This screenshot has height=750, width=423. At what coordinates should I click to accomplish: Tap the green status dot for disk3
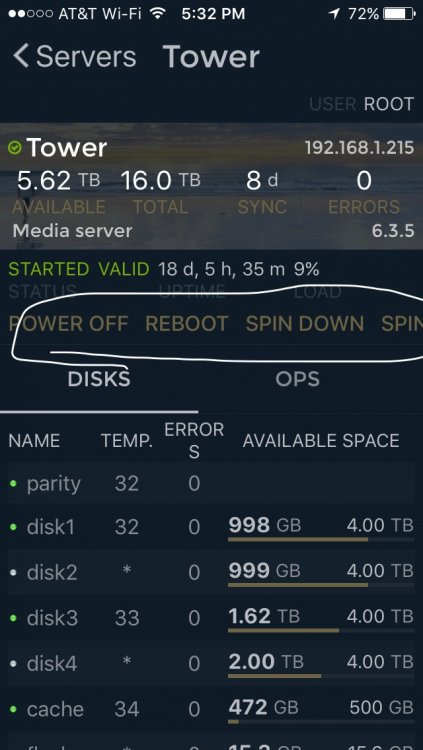point(13,618)
